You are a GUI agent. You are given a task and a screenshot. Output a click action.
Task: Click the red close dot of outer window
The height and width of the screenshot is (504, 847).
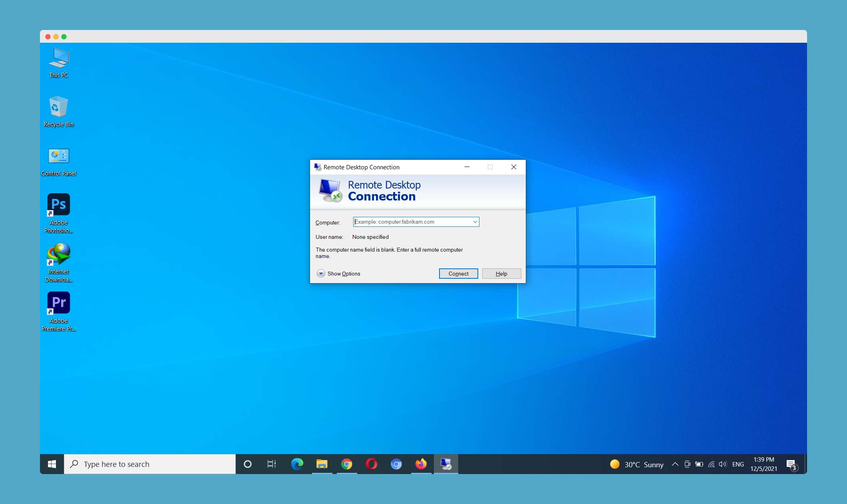(48, 37)
